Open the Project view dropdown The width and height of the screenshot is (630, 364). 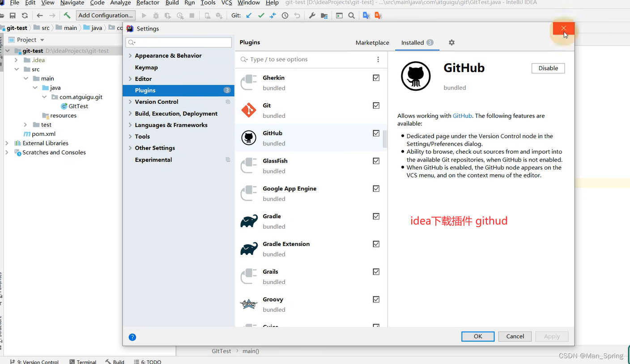42,40
